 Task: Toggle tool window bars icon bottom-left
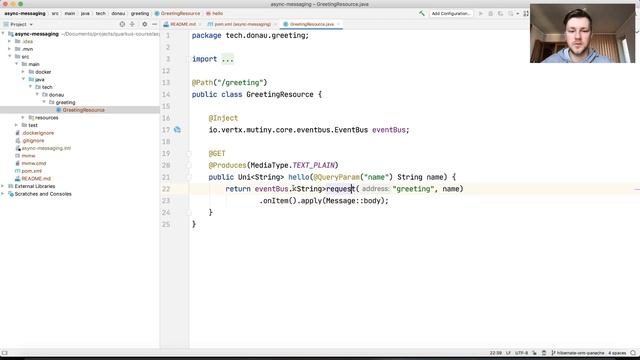pyautogui.click(x=4, y=353)
